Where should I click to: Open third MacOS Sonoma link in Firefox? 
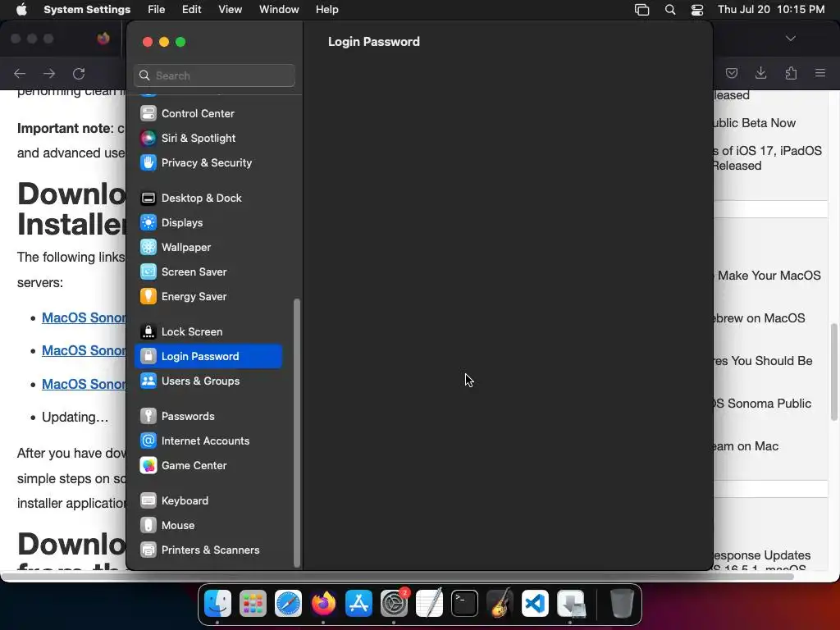(x=84, y=384)
